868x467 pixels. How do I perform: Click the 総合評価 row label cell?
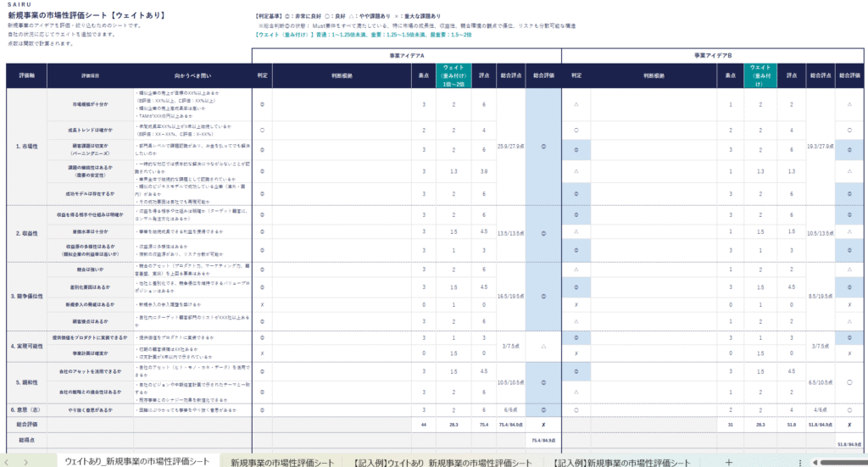pyautogui.click(x=26, y=423)
